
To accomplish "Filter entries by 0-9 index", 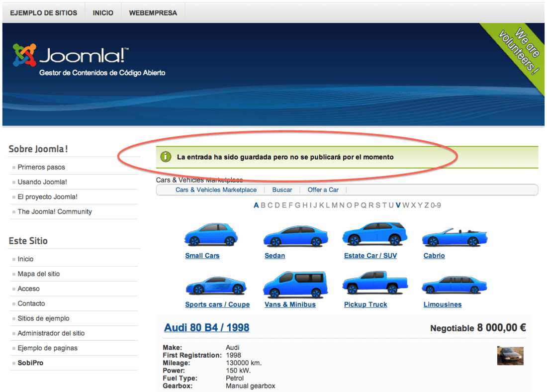I will (x=436, y=205).
